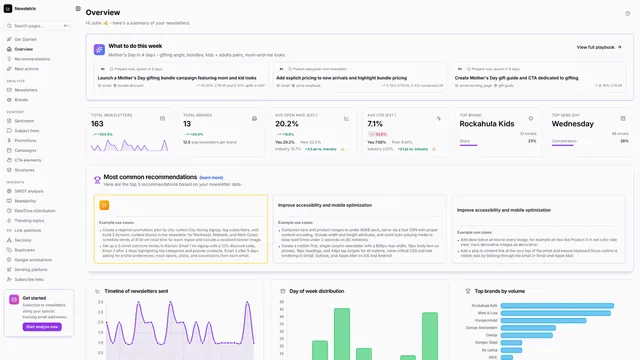The width and height of the screenshot is (640, 360).
Task: Open the View full playbook link
Action: (599, 47)
